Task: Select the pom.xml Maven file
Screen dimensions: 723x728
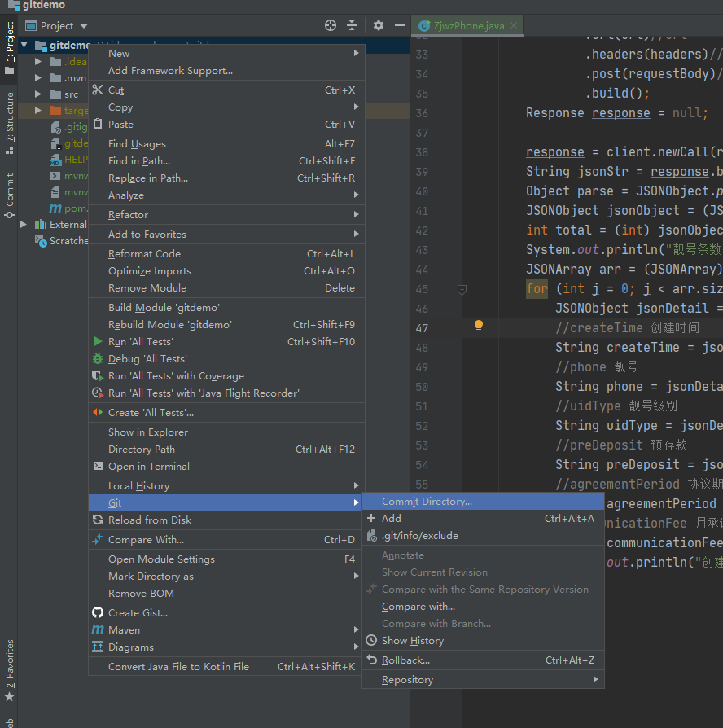Action: [68, 208]
